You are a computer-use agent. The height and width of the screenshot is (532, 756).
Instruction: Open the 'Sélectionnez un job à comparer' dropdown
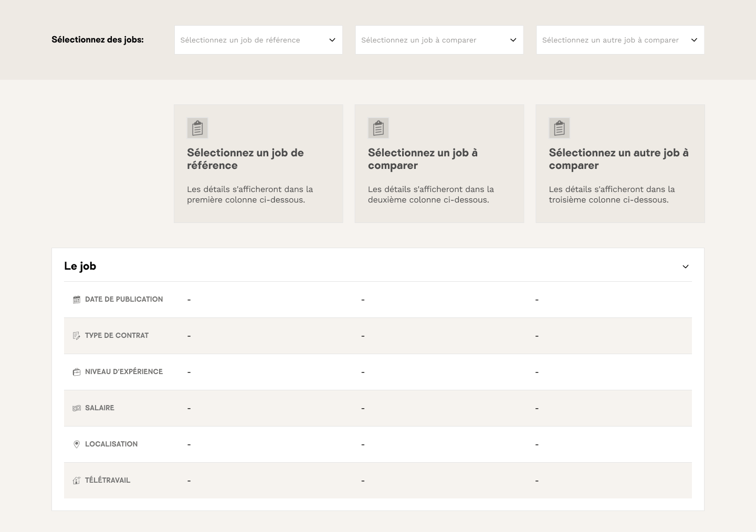pos(439,40)
